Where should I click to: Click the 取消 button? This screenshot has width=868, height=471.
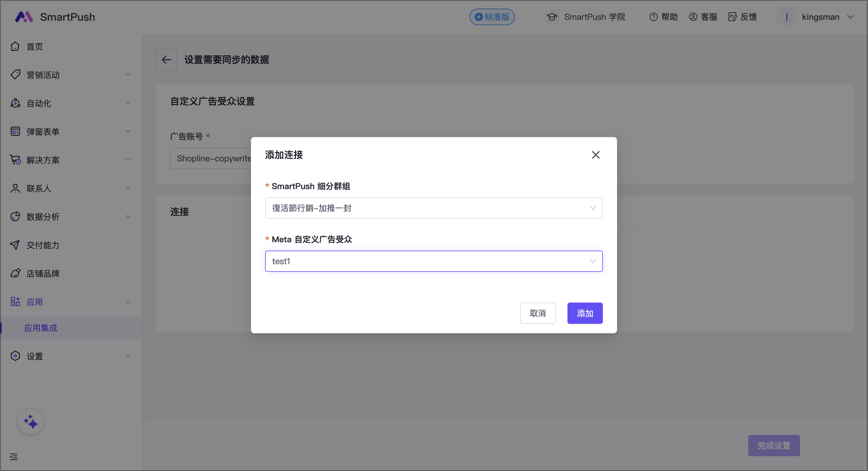pos(537,313)
